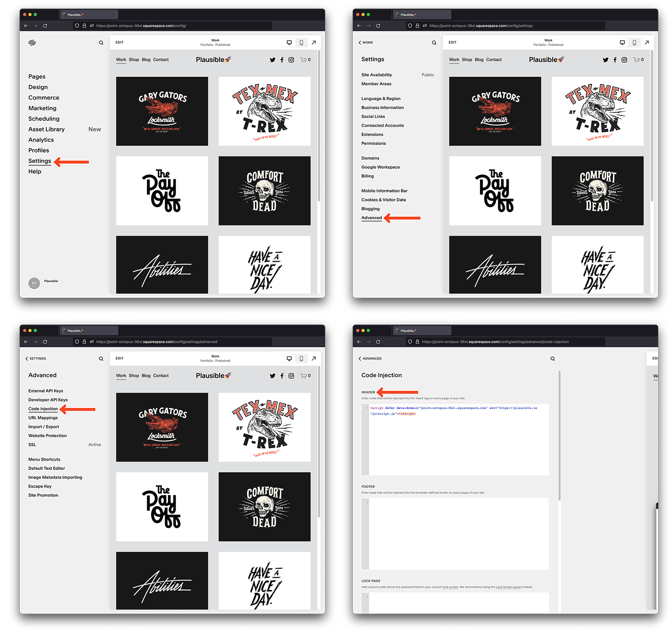Switch to mobile preview in the top-right window
This screenshot has height=632, width=672.
[634, 42]
